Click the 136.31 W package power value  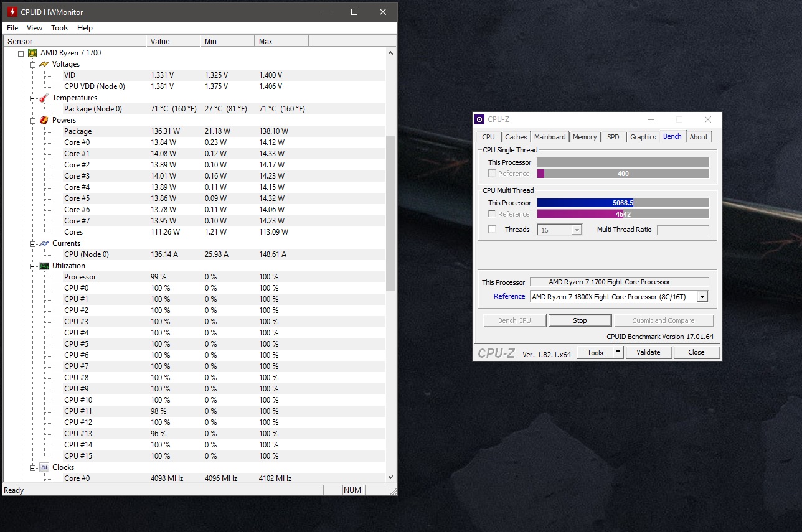[165, 131]
